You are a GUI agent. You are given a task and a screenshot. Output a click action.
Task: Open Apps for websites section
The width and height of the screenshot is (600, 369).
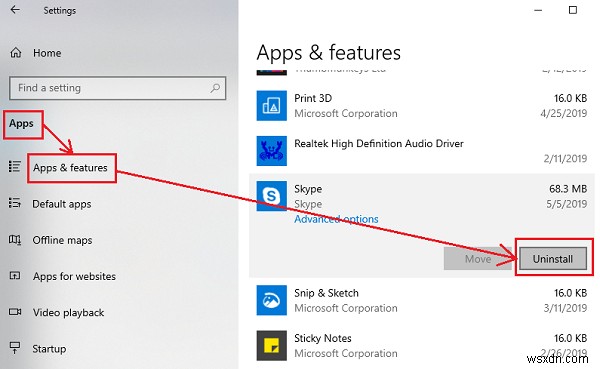point(74,276)
